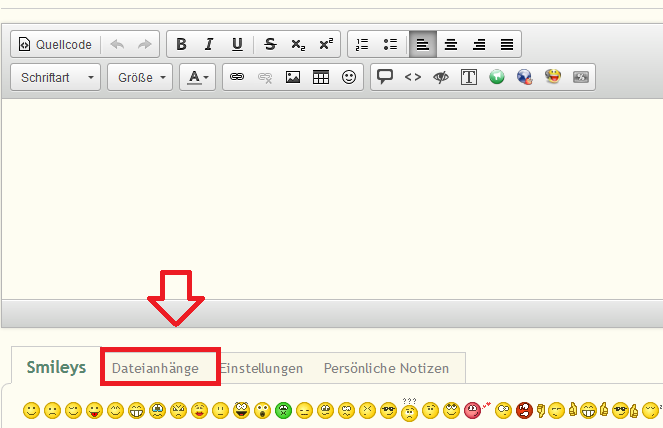This screenshot has width=663, height=428.
Task: Click the insert link chain icon
Action: tap(237, 77)
